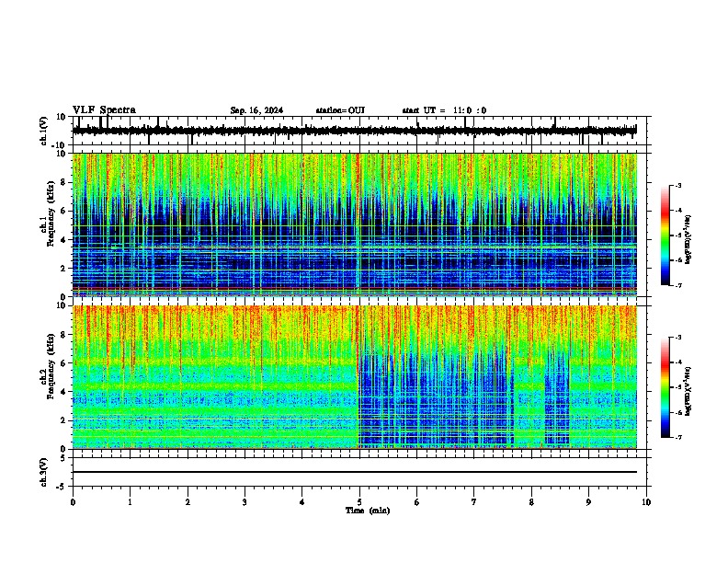This screenshot has height=563, width=728.
Task: Click the ch.2 spectrogram "8" kHz tick label
Action: 63,335
